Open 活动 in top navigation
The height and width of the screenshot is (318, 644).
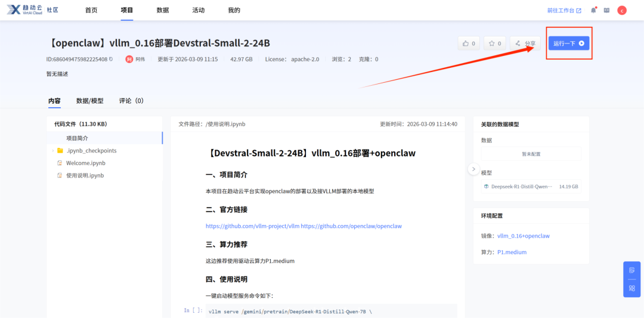199,10
